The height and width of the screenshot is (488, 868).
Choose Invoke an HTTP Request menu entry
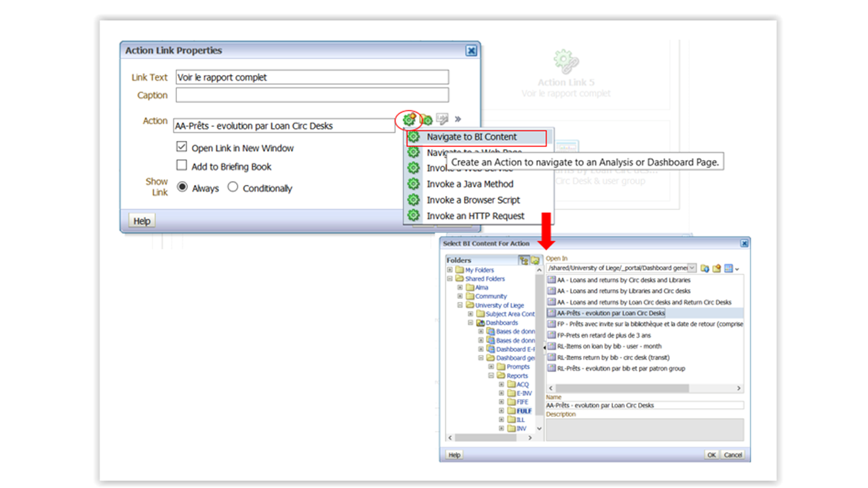(x=475, y=216)
